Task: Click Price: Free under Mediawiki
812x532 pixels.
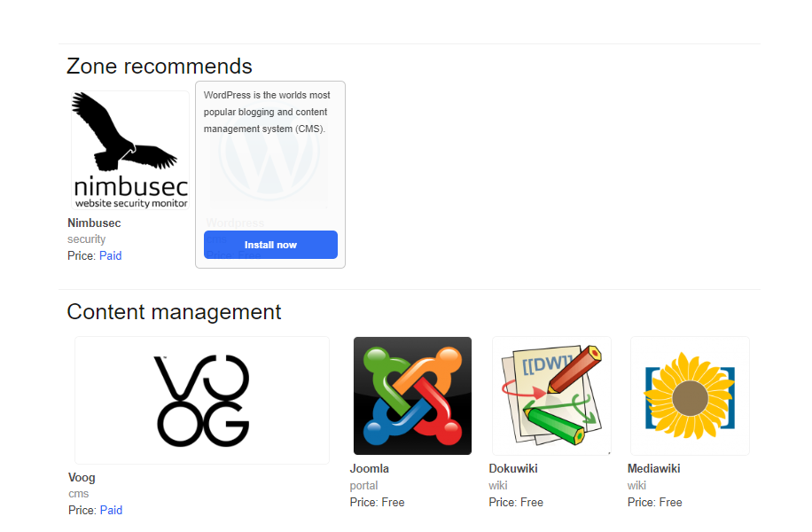Action: pyautogui.click(x=654, y=502)
